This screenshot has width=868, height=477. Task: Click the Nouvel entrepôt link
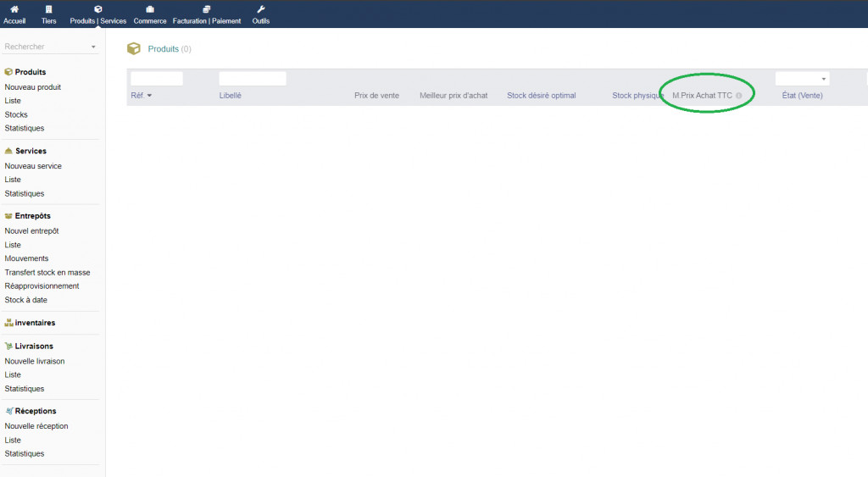[x=31, y=230]
